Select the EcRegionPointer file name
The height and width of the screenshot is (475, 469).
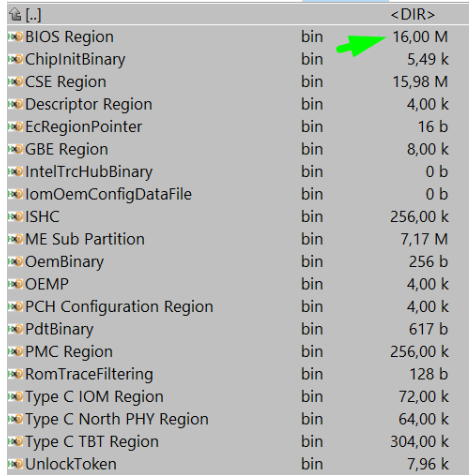[84, 127]
